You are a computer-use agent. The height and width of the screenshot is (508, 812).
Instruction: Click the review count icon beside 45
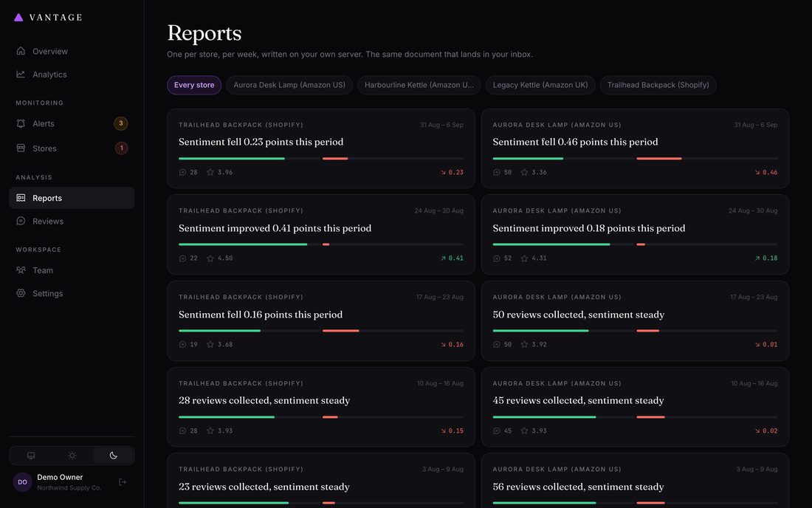coord(497,431)
